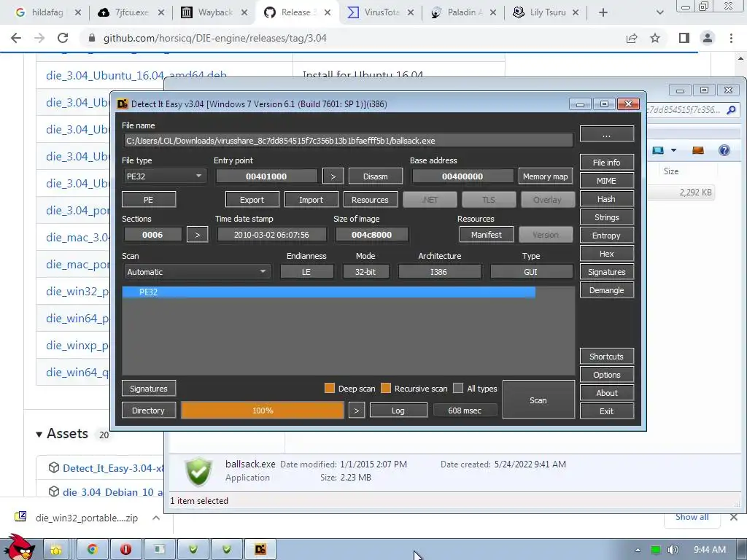The image size is (747, 560).
Task: Open the Scan mode Automatic dropdown
Action: [196, 272]
